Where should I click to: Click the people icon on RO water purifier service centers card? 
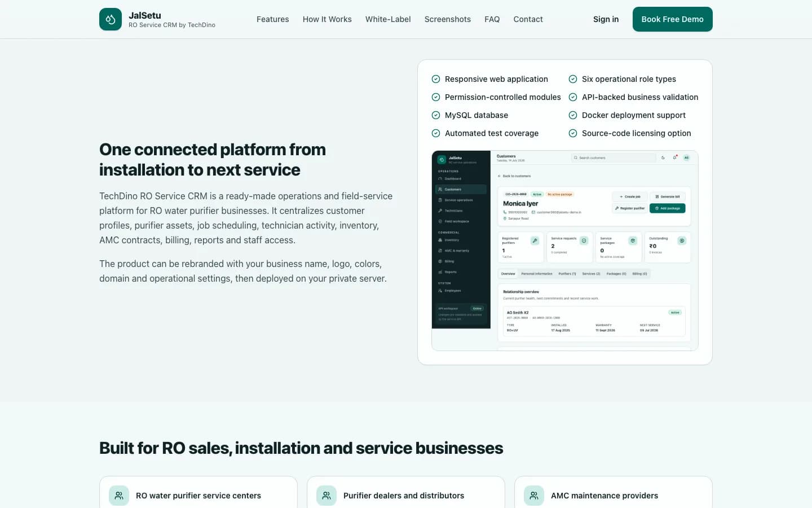click(119, 496)
